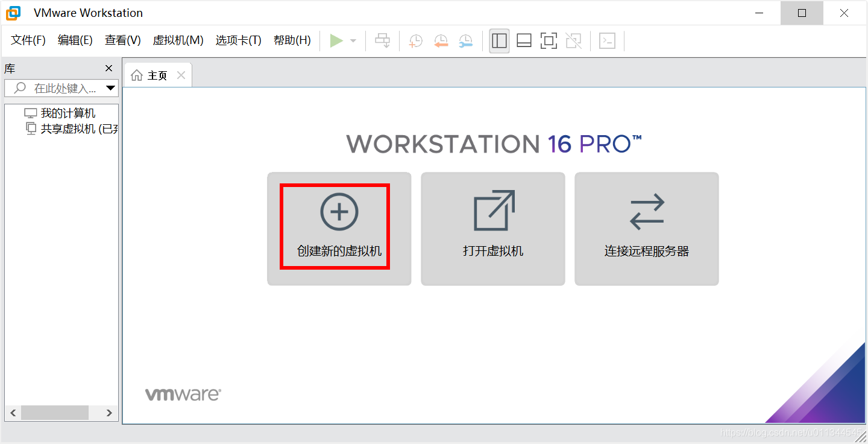
Task: Open the 虚拟机(M) menu
Action: point(178,40)
